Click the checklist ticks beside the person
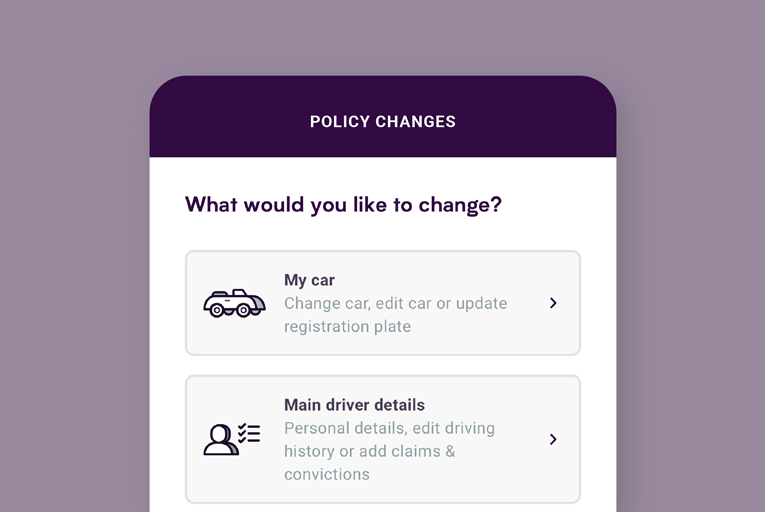 click(x=249, y=433)
